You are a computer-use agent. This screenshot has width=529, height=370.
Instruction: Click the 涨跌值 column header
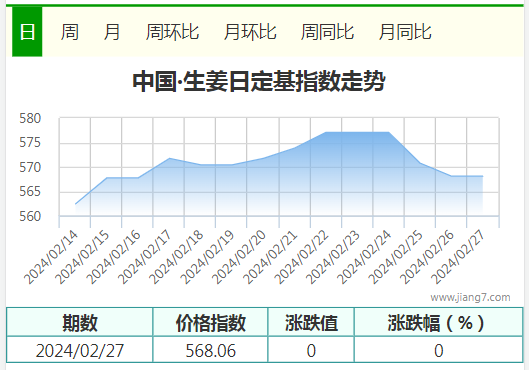point(311,322)
